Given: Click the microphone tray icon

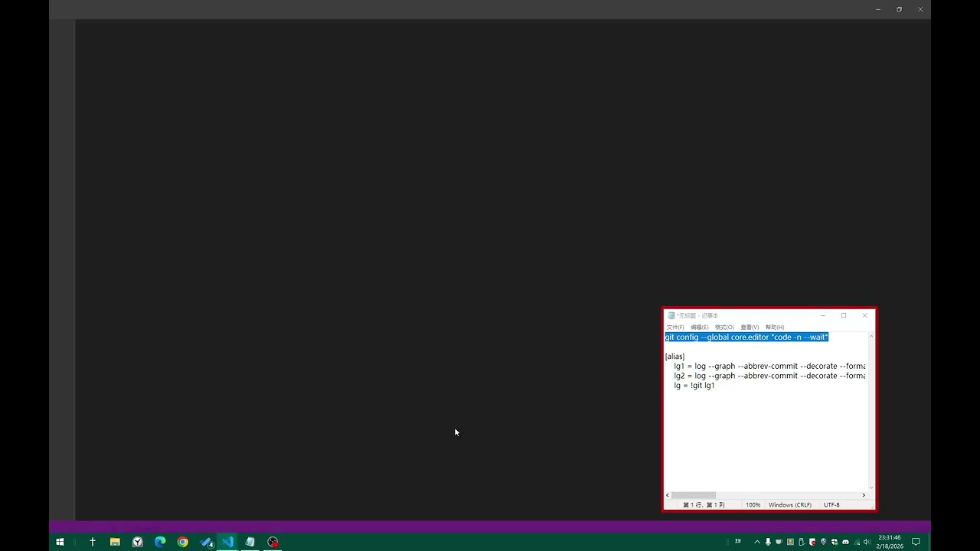Looking at the screenshot, I should click(768, 542).
